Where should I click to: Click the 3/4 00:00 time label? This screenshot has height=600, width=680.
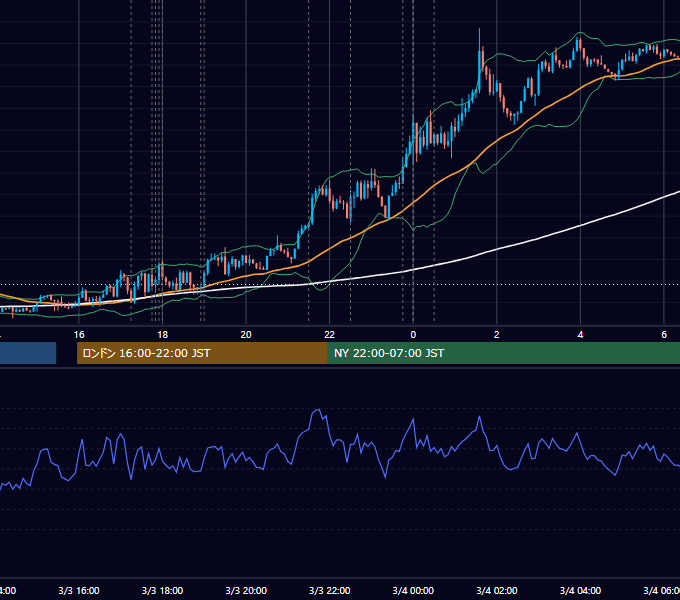point(413,590)
